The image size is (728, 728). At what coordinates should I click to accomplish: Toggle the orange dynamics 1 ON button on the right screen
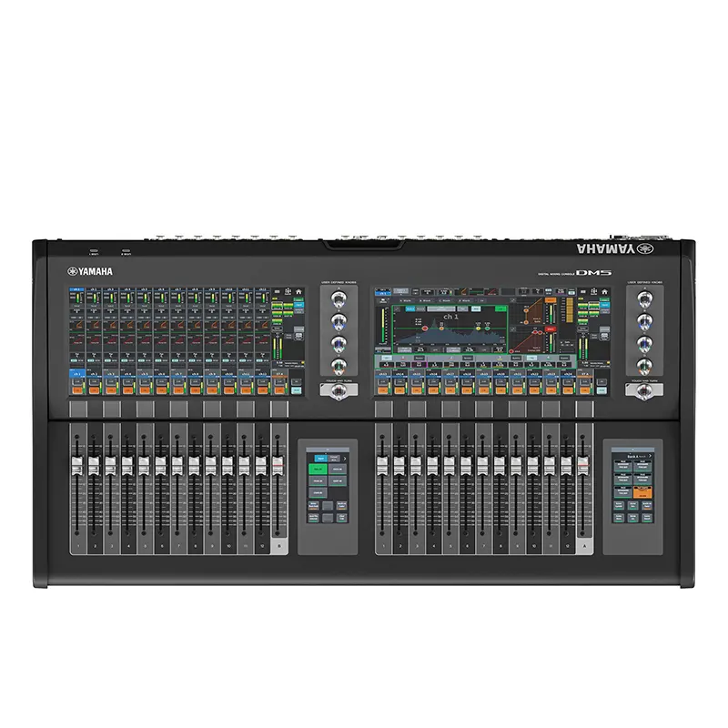point(551,300)
